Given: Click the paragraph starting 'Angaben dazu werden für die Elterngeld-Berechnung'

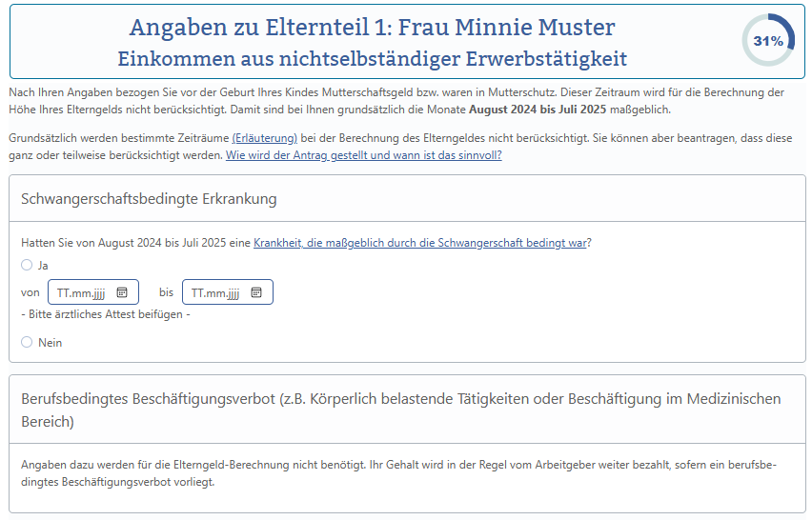Looking at the screenshot, I should (398, 473).
